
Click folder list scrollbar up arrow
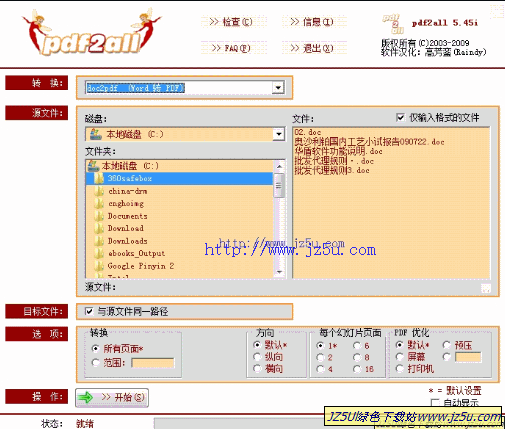click(279, 166)
